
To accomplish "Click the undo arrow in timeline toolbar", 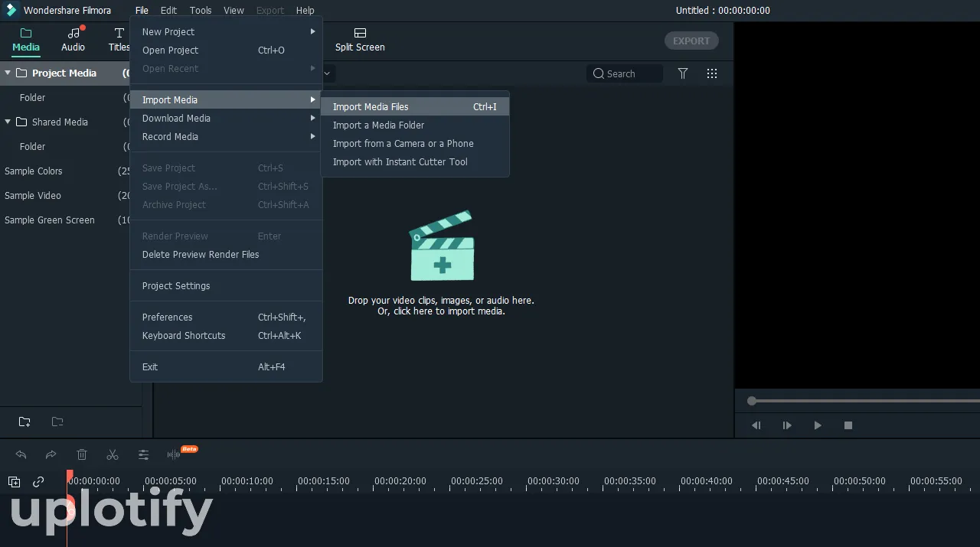I will (x=21, y=454).
